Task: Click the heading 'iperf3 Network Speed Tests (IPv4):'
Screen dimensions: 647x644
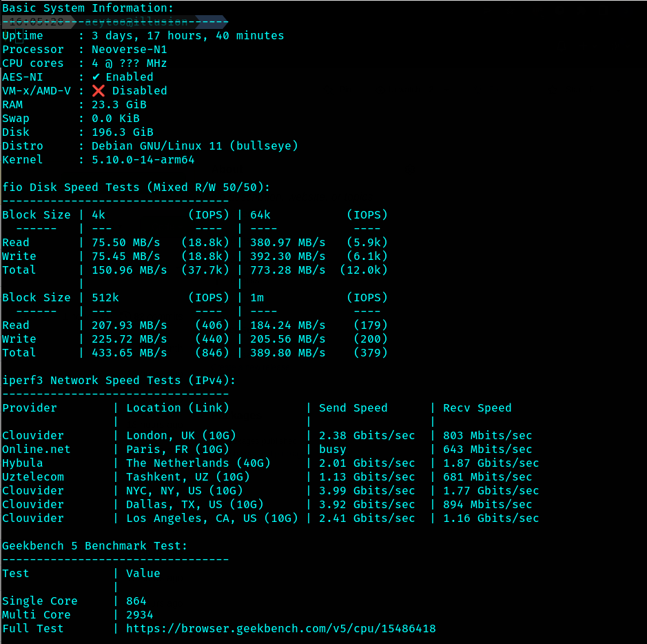Action: [x=119, y=381]
